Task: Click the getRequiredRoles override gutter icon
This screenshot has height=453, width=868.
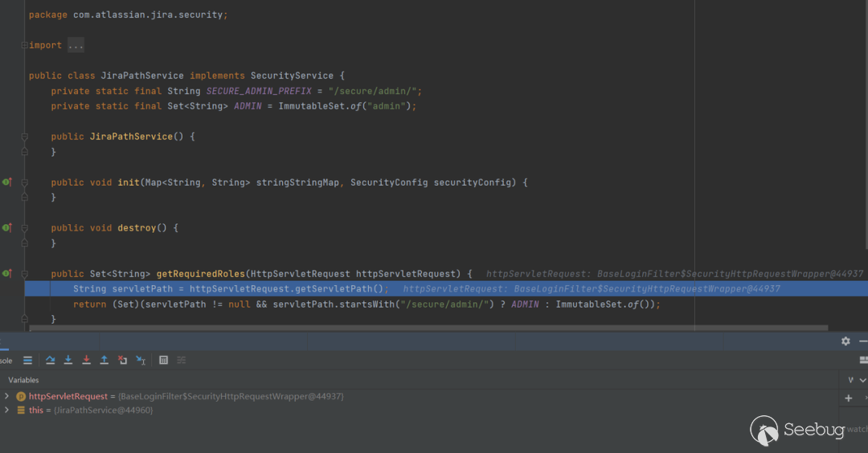Action: click(6, 273)
